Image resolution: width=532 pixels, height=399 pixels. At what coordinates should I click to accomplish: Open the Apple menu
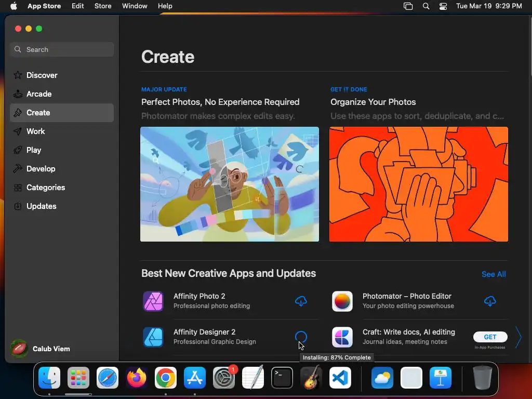14,6
